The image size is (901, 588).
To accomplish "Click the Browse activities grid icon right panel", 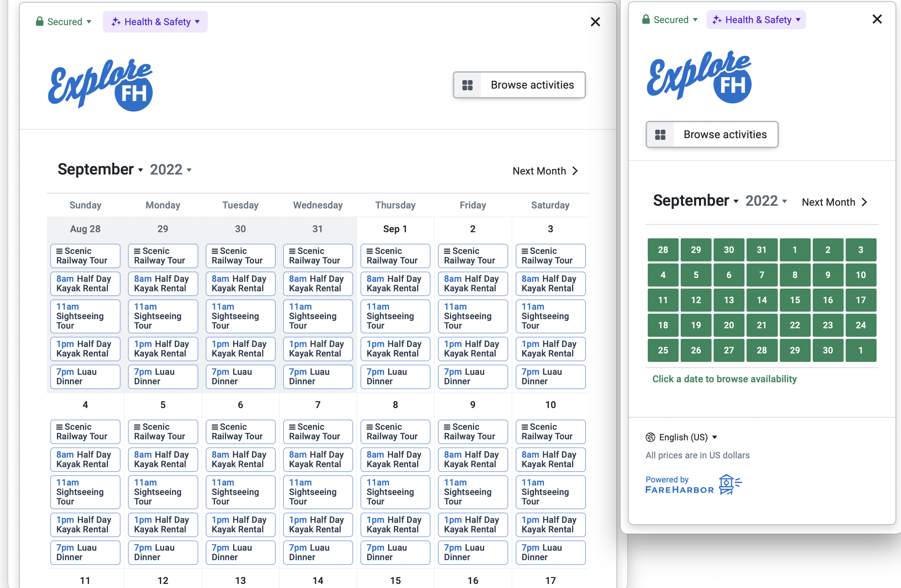I will [661, 135].
